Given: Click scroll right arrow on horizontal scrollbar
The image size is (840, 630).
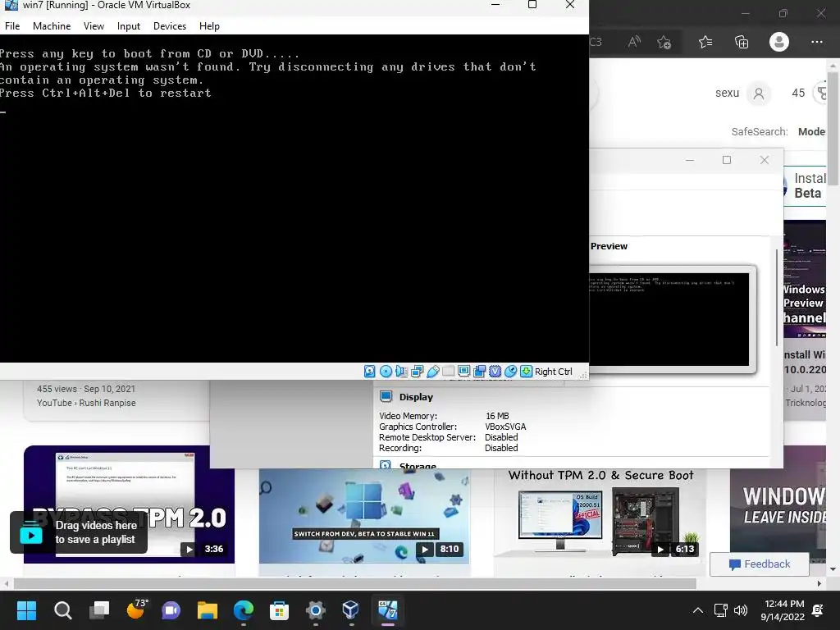Looking at the screenshot, I should point(819,583).
